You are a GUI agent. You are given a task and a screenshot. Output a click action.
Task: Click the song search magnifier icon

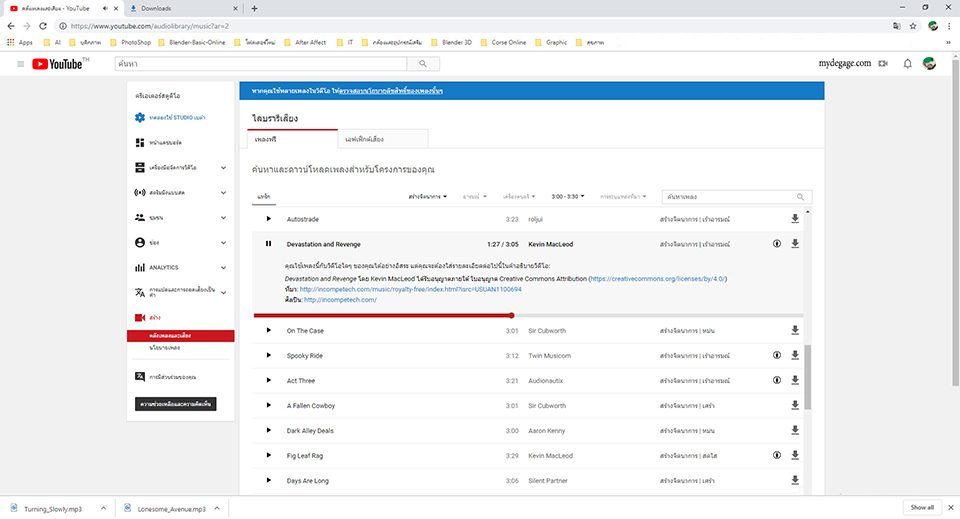click(800, 197)
